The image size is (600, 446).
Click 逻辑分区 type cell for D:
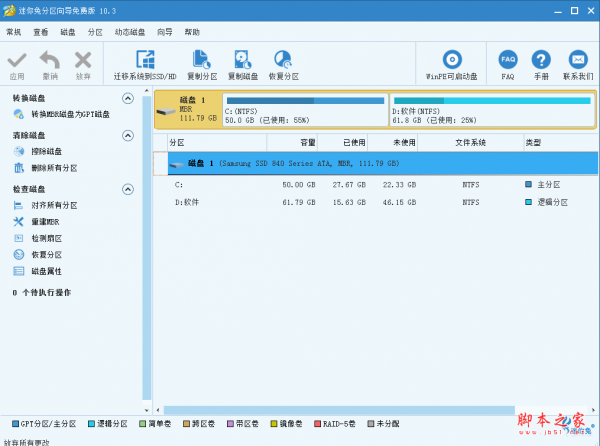[x=546, y=202]
